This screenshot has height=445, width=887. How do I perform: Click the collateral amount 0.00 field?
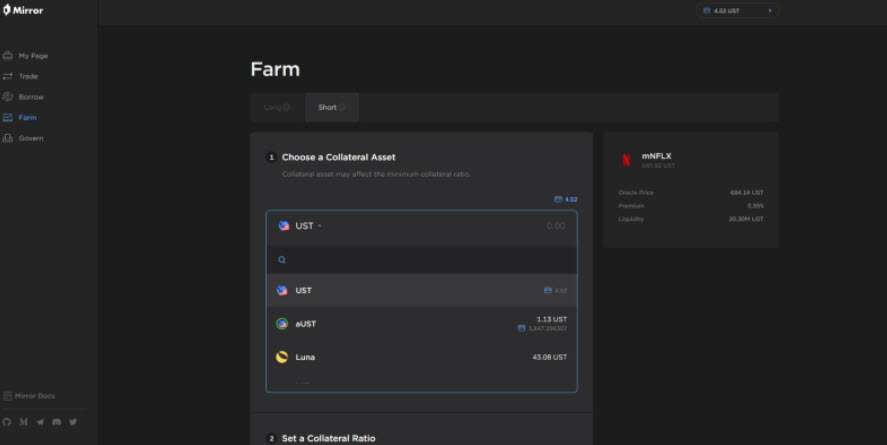point(556,226)
